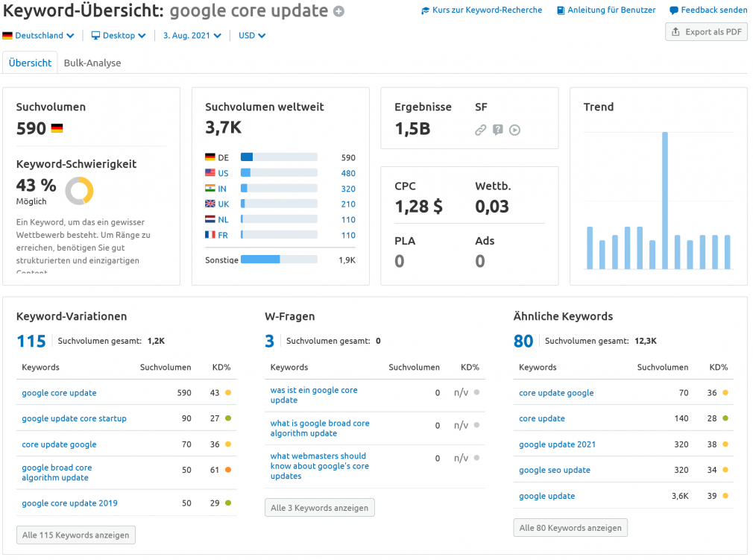
Task: Show all 115 keyword variations
Action: pyautogui.click(x=76, y=535)
